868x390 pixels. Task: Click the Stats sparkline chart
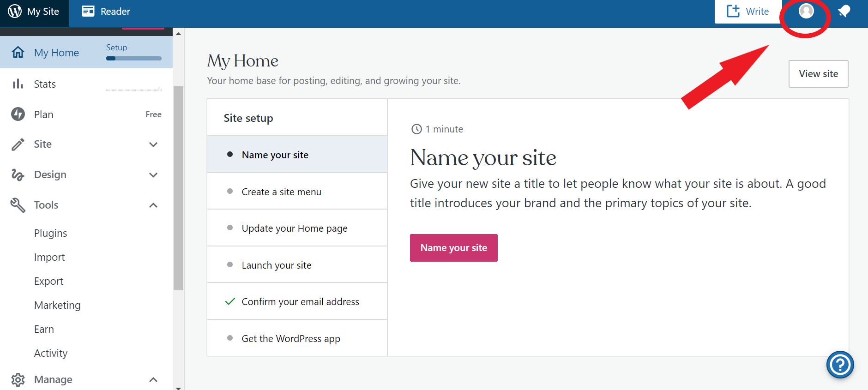134,88
